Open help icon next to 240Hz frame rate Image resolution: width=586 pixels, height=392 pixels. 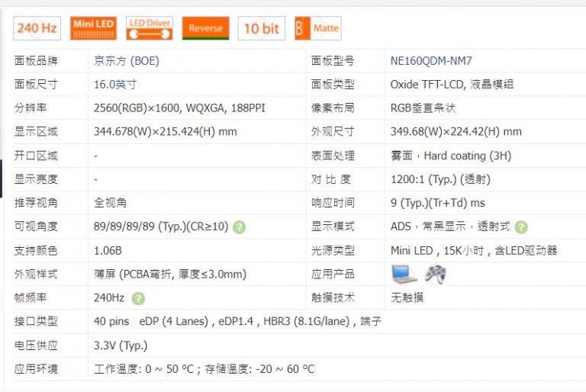click(138, 298)
